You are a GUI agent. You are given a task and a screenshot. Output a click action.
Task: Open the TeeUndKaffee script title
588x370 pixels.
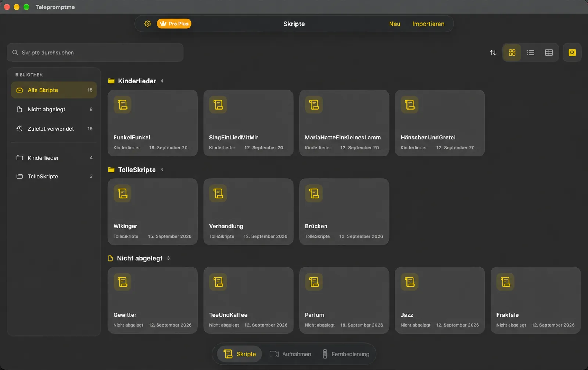tap(228, 315)
